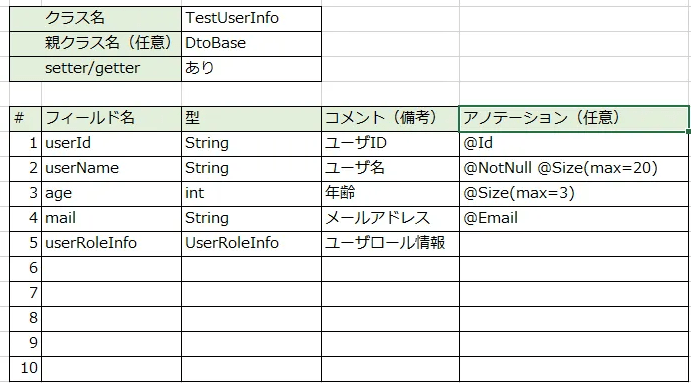Image resolution: width=691 pixels, height=383 pixels.
Task: Select the @Id annotation cell
Action: [574, 144]
